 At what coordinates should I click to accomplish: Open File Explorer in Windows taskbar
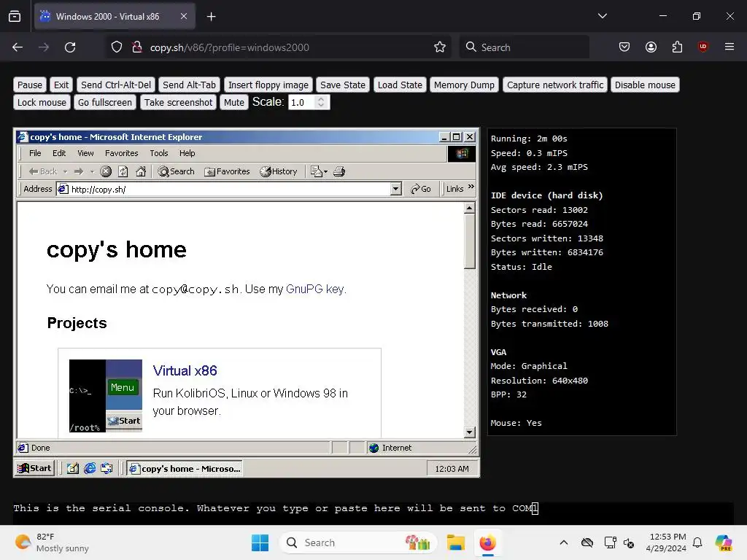[455, 542]
